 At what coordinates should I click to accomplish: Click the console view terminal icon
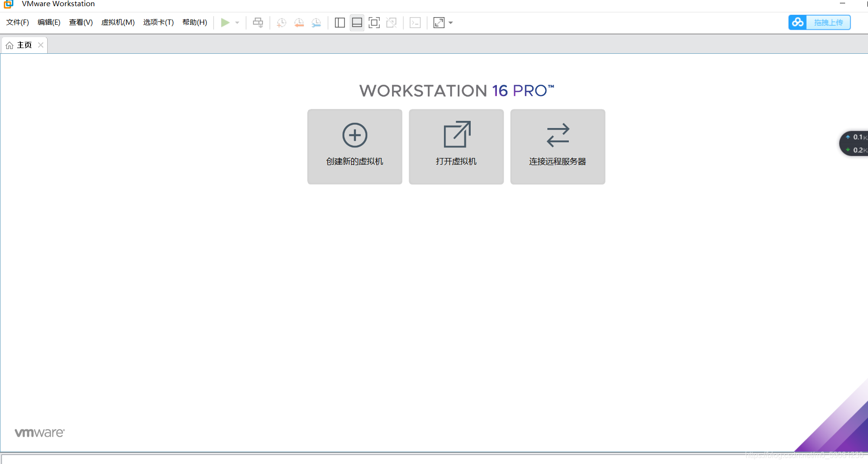click(415, 22)
